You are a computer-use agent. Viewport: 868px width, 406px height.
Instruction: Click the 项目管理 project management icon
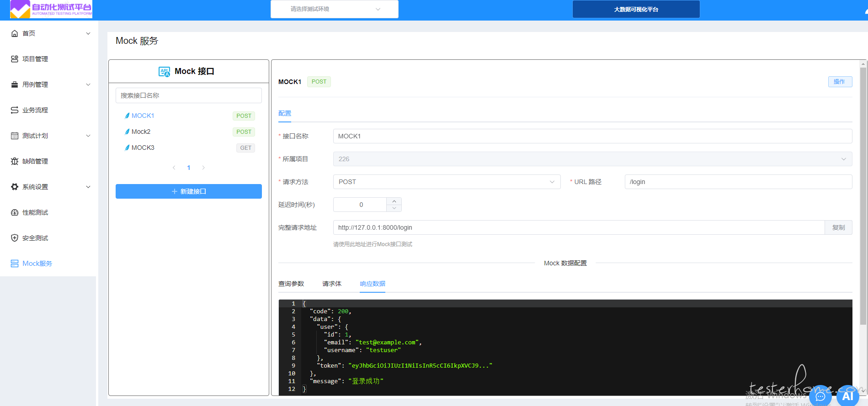[15, 59]
